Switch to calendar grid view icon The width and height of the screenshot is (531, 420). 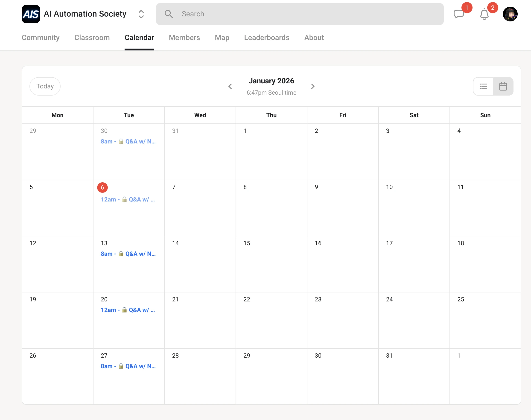click(x=503, y=86)
